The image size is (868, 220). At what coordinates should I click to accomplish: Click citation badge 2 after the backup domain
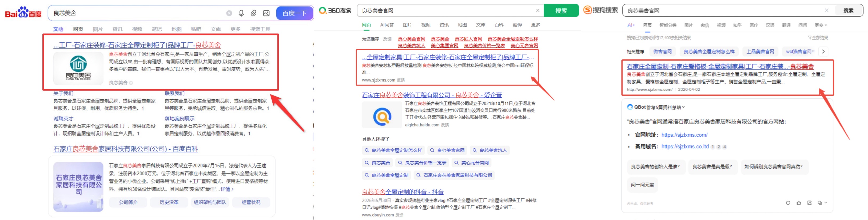(x=718, y=147)
